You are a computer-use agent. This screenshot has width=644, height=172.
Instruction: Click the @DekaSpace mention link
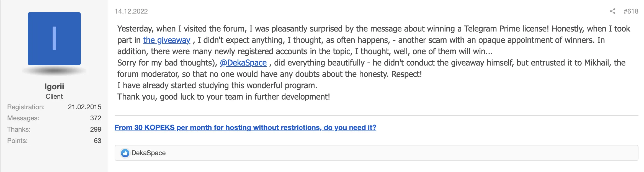pos(243,63)
